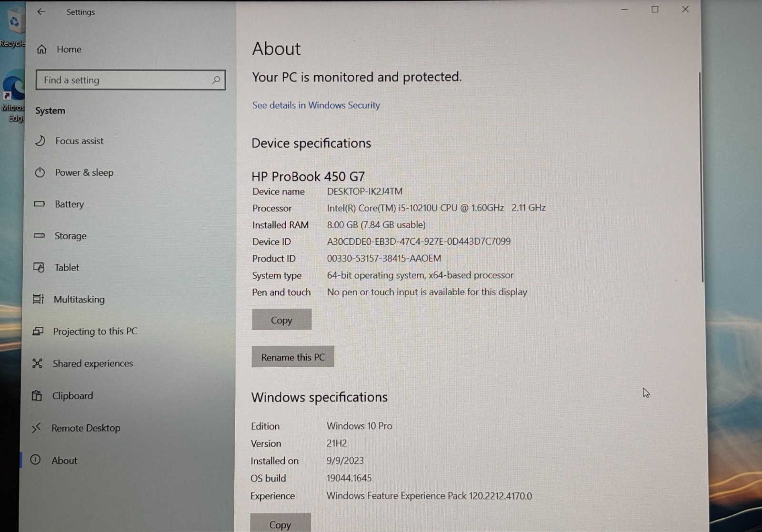The image size is (762, 532).
Task: Open Power & sleep settings
Action: tap(84, 172)
